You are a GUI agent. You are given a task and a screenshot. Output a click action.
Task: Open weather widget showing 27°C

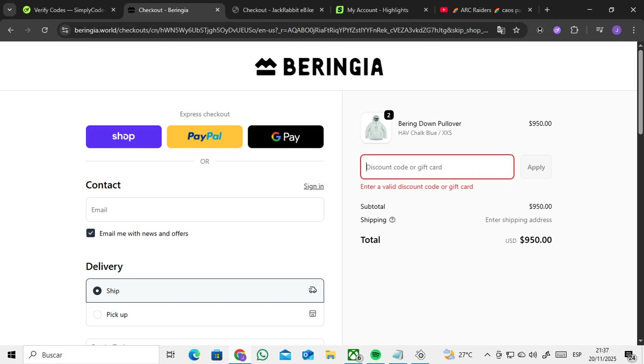[x=458, y=355]
